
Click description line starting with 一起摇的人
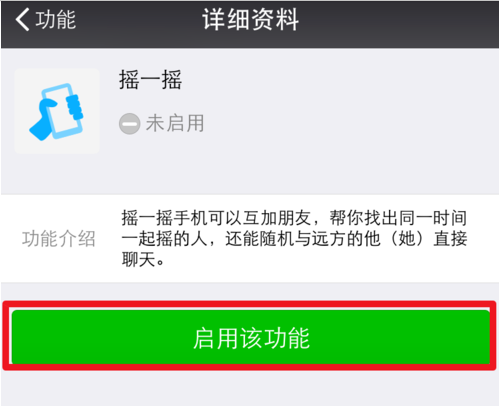(x=294, y=239)
